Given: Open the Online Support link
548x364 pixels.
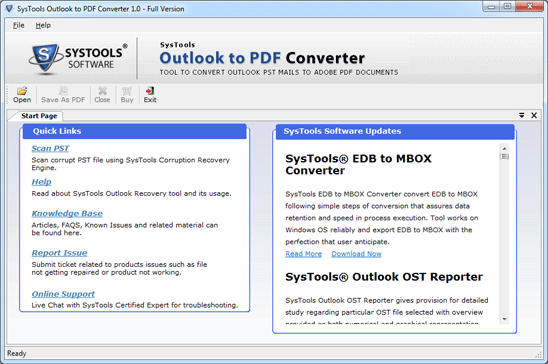Looking at the screenshot, I should click(x=63, y=294).
